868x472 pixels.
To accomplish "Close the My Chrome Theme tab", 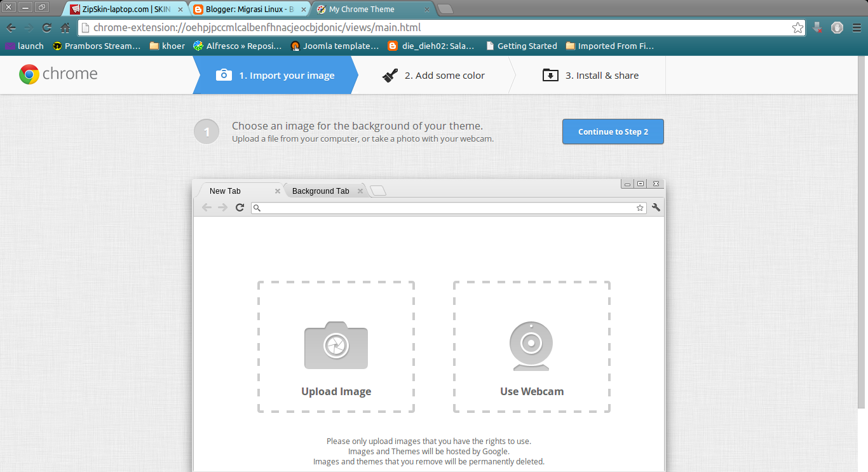I will (427, 10).
